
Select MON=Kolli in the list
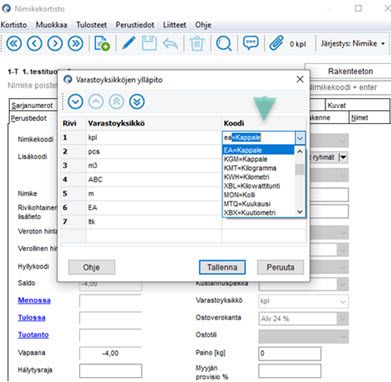click(259, 195)
